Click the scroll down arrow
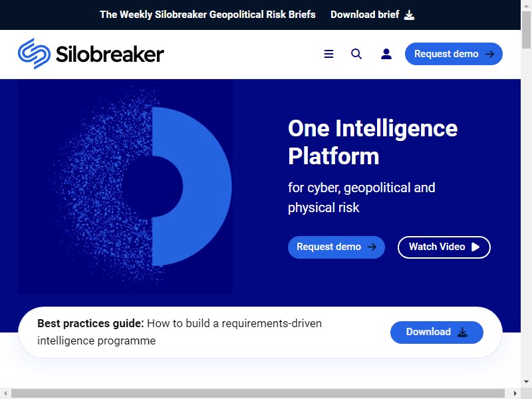532x399 pixels. click(526, 382)
